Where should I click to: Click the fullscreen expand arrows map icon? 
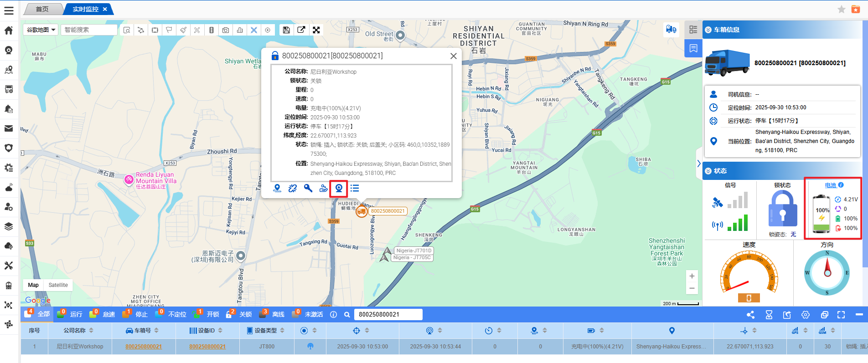tap(316, 30)
